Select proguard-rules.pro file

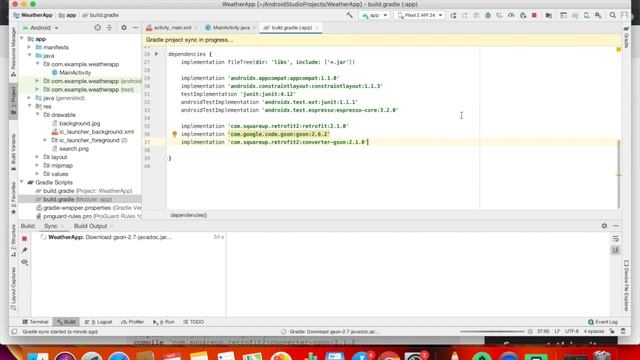89,216
